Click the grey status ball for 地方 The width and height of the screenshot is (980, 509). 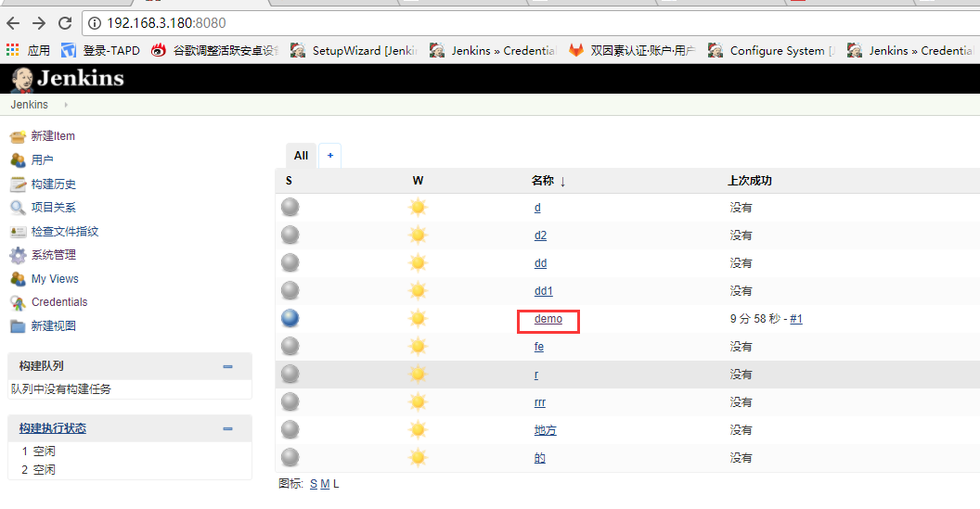pos(290,429)
